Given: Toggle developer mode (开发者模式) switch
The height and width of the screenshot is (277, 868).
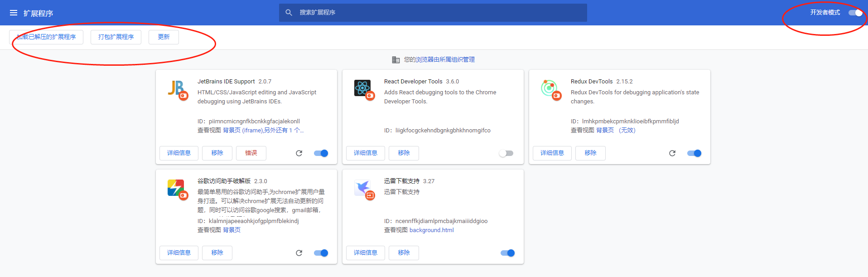Looking at the screenshot, I should coord(856,13).
